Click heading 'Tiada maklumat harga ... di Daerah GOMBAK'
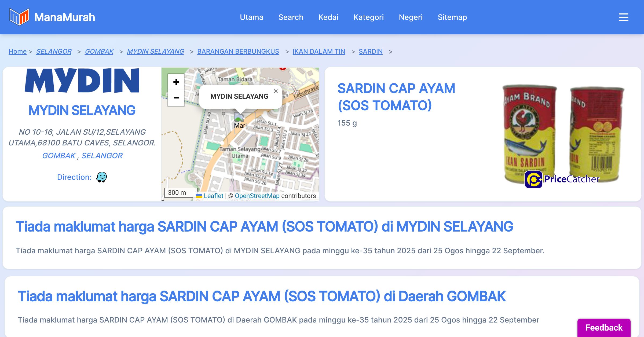The image size is (644, 337). [262, 296]
